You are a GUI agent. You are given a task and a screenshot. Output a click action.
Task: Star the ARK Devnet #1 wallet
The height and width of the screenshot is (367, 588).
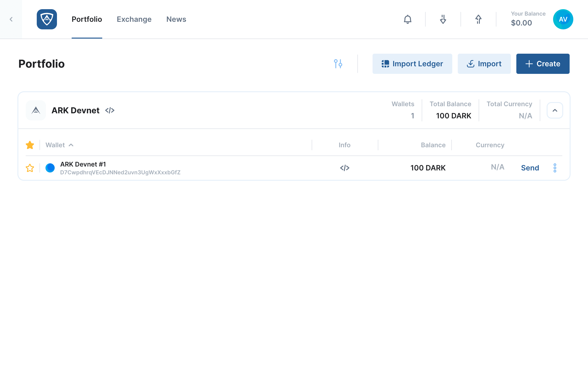[30, 168]
